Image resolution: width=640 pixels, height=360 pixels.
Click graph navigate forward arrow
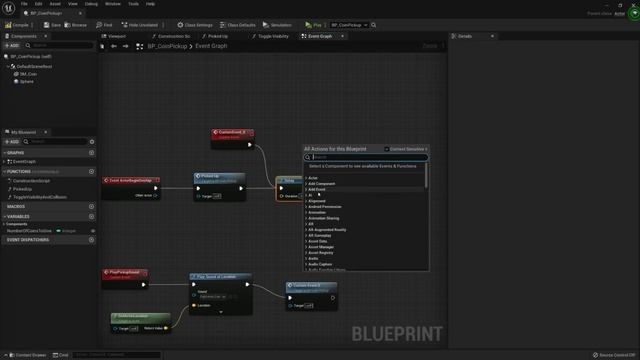point(126,46)
